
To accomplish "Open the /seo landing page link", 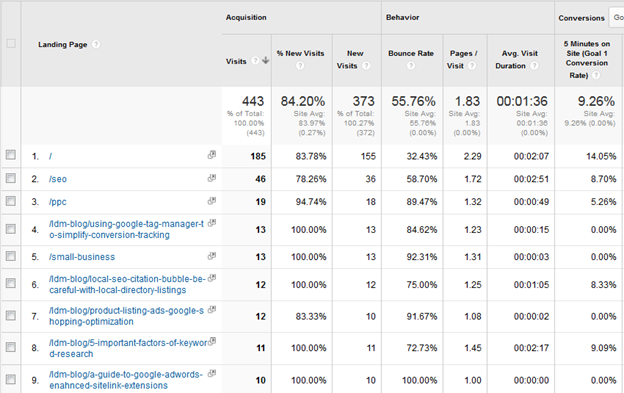I will (x=58, y=179).
